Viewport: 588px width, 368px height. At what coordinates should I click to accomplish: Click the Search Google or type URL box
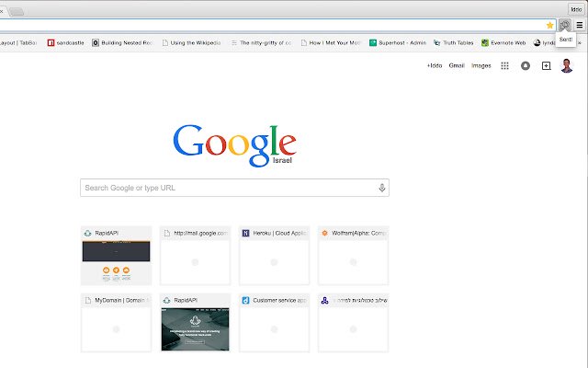[234, 188]
